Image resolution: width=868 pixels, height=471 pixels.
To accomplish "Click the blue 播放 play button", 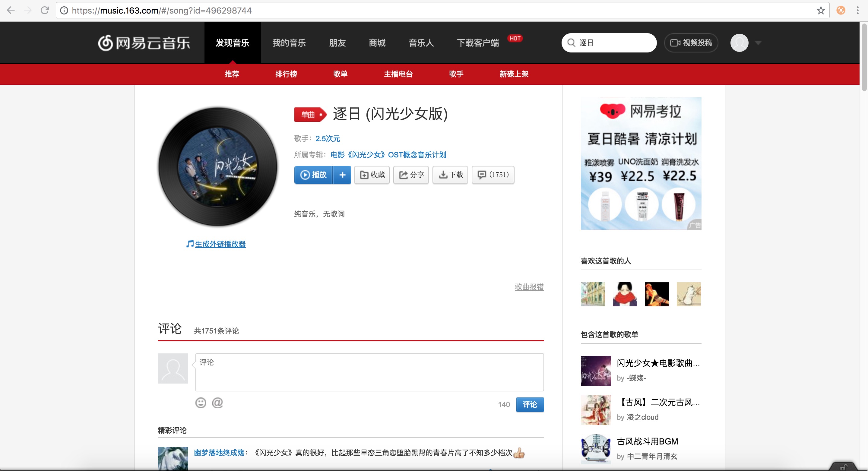I will point(313,175).
